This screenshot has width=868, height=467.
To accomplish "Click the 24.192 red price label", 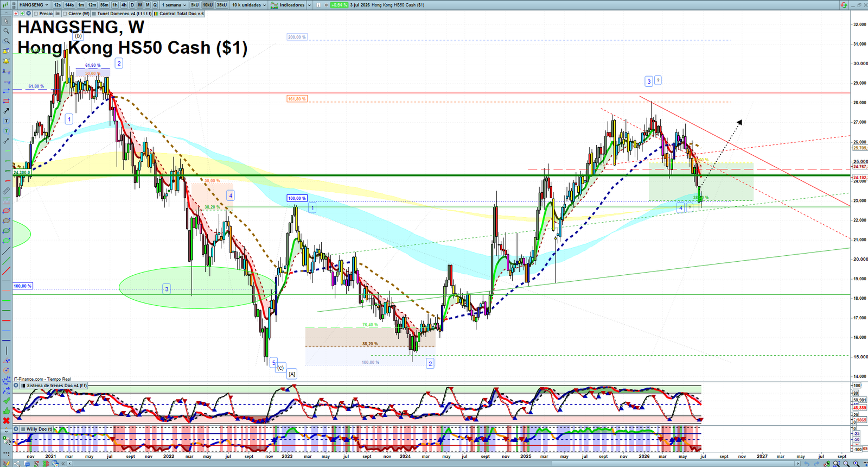I will tap(860, 178).
